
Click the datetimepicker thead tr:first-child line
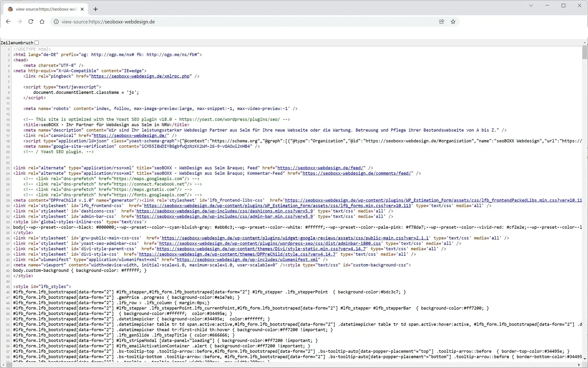(173, 330)
